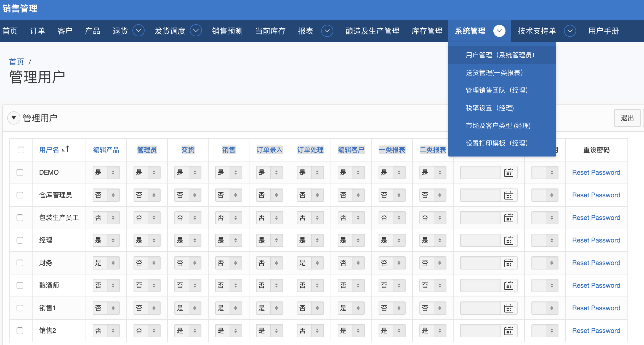Open 销售 dropdown for 销售1 row
Image resolution: width=644 pixels, height=345 pixels.
(x=228, y=308)
